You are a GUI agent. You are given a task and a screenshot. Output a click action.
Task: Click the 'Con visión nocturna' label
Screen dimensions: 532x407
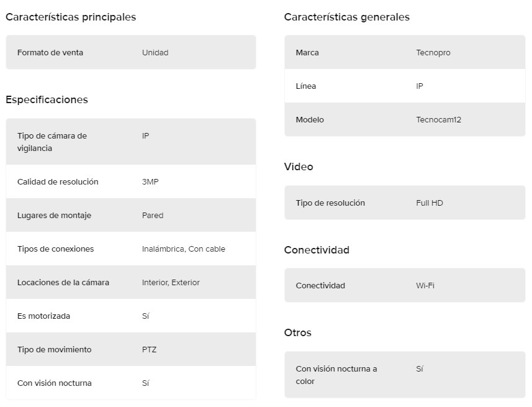[55, 383]
